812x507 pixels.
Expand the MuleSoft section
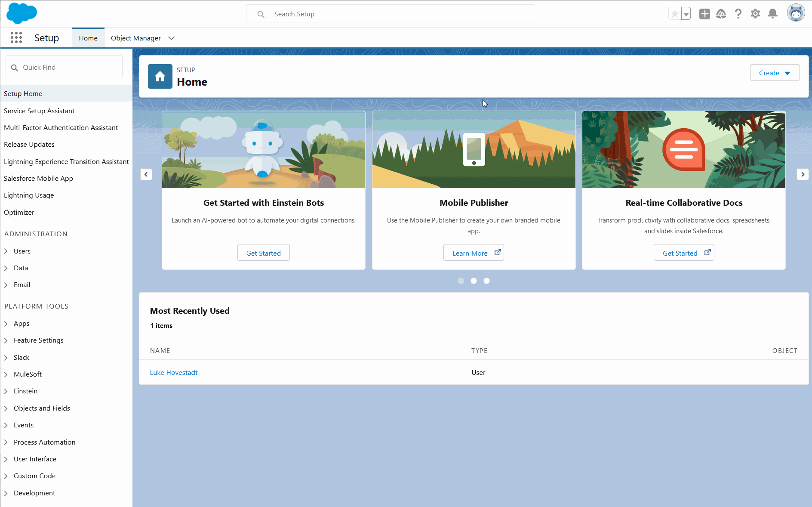[6, 374]
